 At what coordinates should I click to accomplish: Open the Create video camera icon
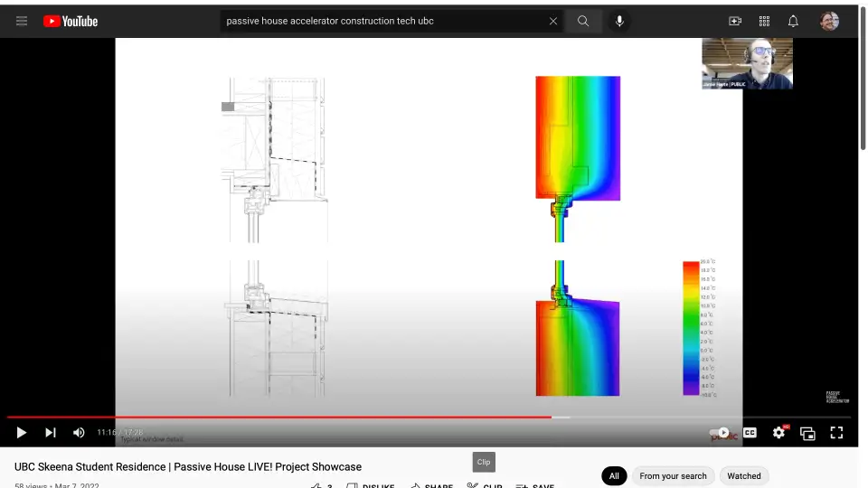(x=735, y=21)
